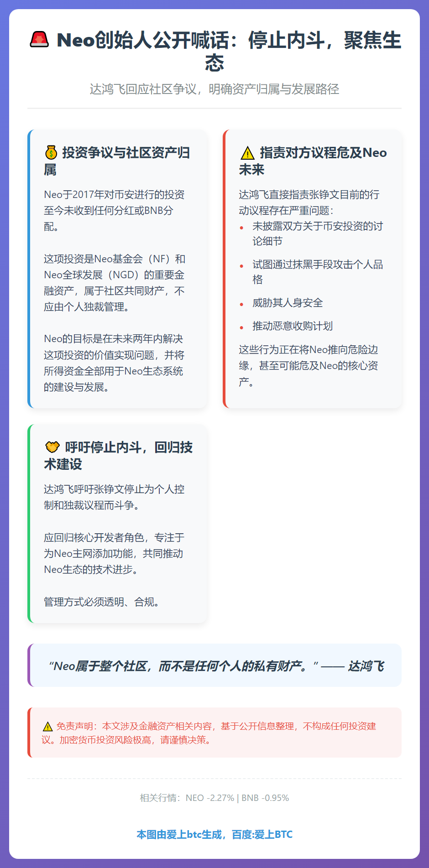Click the warning icon in the 免责声明 box
The width and height of the screenshot is (429, 868).
pyautogui.click(x=47, y=726)
